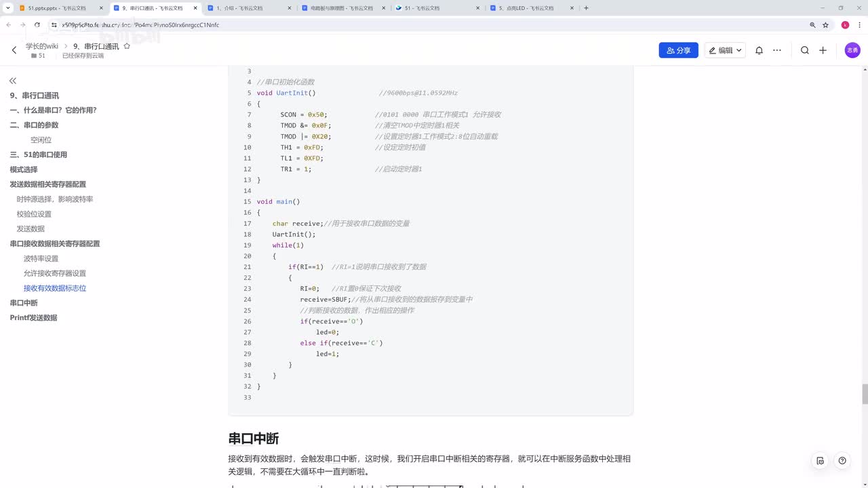Click 已经保存到云端 save status
This screenshot has width=868, height=488.
click(83, 56)
